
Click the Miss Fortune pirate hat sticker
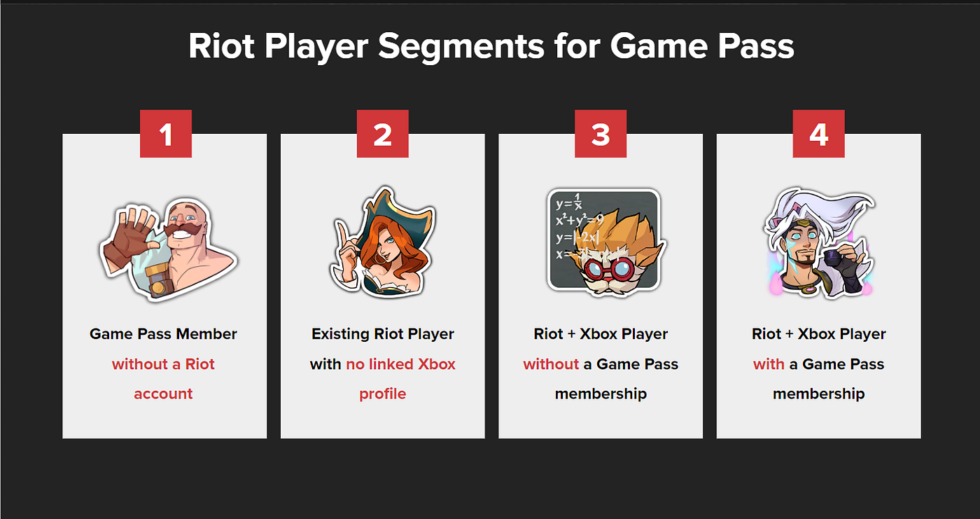click(383, 242)
